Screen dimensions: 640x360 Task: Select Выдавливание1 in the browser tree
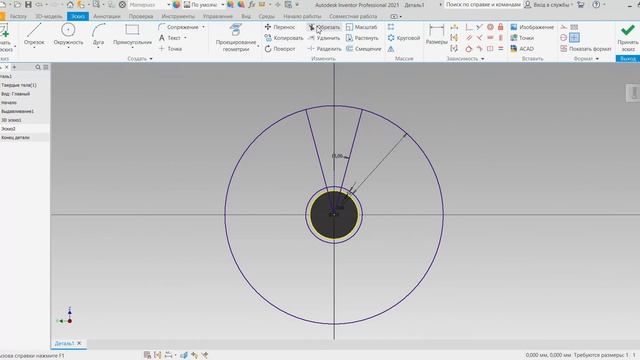(x=18, y=111)
